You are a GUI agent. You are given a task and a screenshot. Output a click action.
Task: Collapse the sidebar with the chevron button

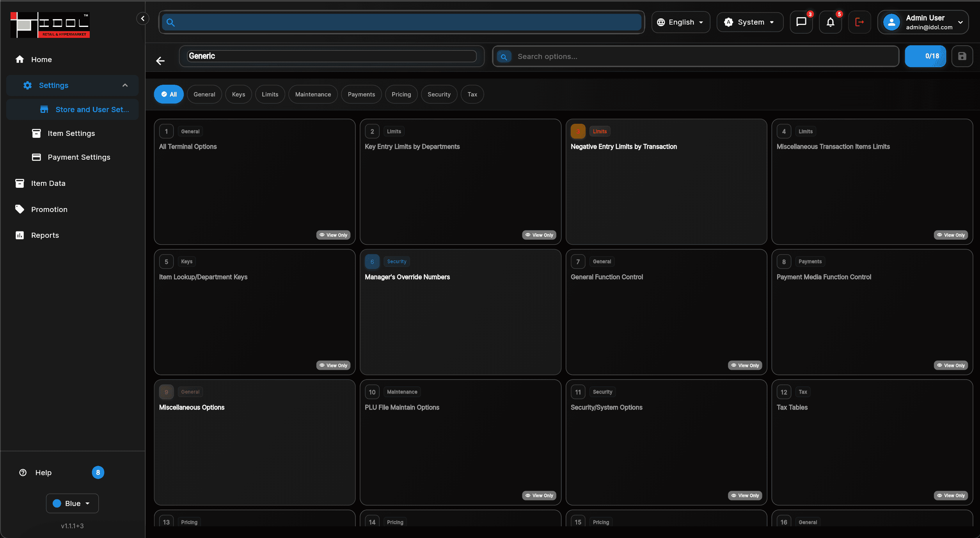click(143, 18)
